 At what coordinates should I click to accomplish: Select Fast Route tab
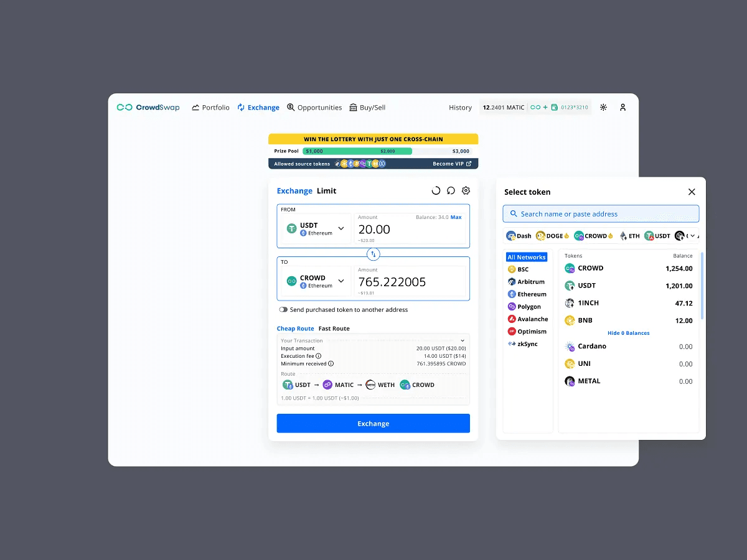coord(334,329)
